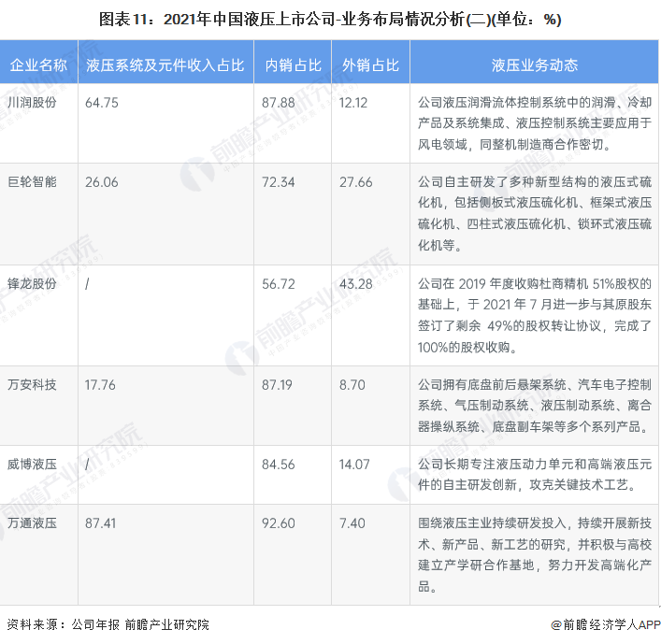Click value 87.19 domestic sales share

(x=277, y=385)
